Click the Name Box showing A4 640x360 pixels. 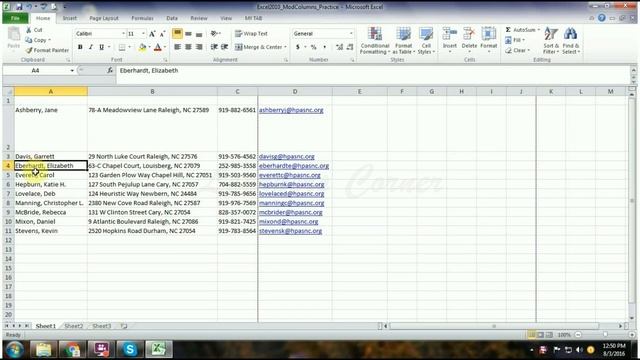coord(36,71)
